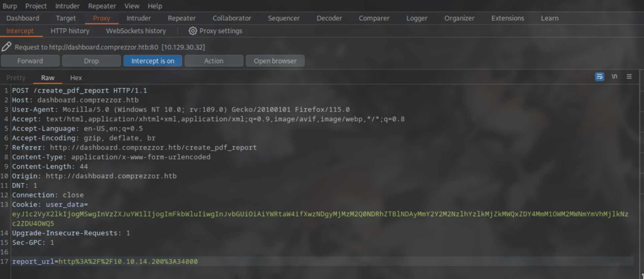This screenshot has height=279, width=644.
Task: Click the report_url body parameter value
Action: click(x=128, y=262)
